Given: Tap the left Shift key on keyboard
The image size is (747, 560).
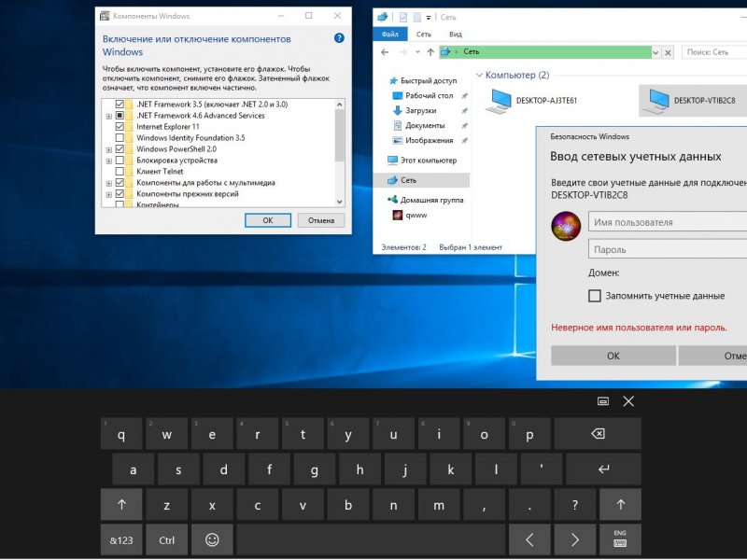Looking at the screenshot, I should click(121, 504).
